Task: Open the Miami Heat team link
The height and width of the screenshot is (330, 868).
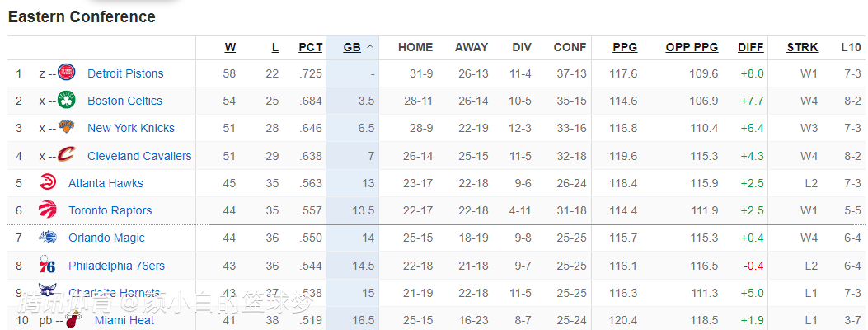Action: tap(124, 320)
